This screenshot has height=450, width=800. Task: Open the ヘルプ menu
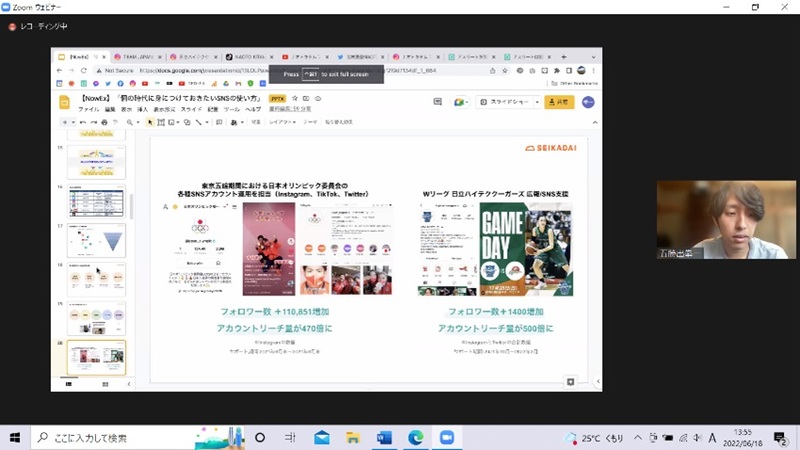(x=253, y=109)
